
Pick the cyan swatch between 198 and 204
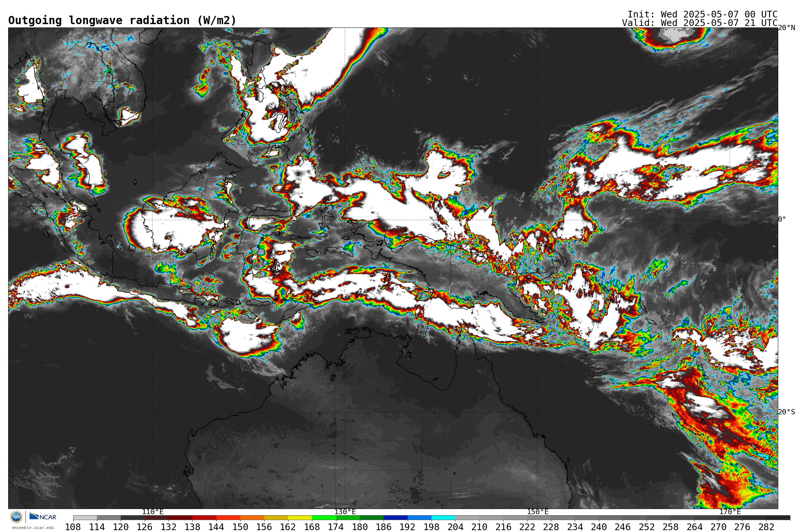(443, 518)
